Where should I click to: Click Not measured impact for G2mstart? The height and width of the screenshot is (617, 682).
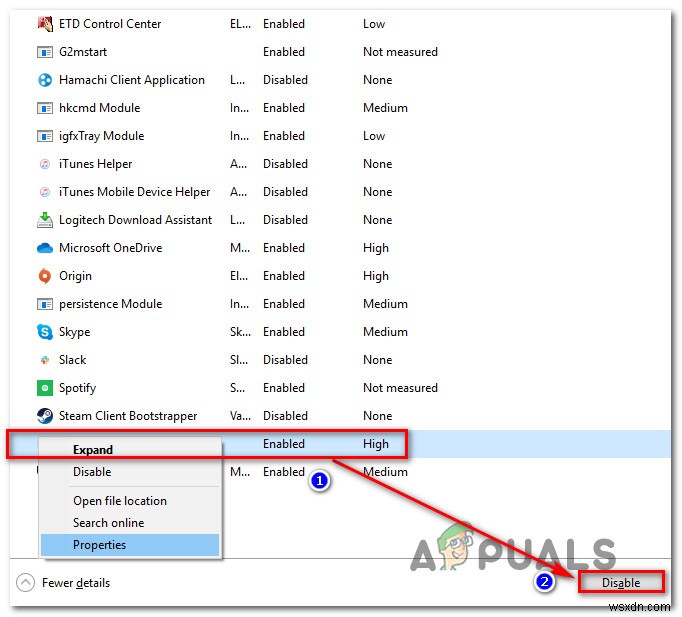click(400, 52)
